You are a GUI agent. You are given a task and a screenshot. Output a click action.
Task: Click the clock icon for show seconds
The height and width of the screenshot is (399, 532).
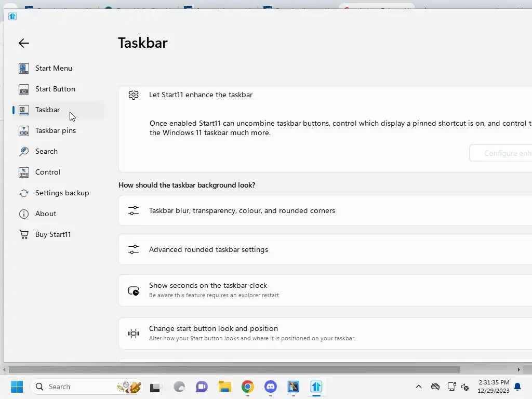tap(134, 291)
